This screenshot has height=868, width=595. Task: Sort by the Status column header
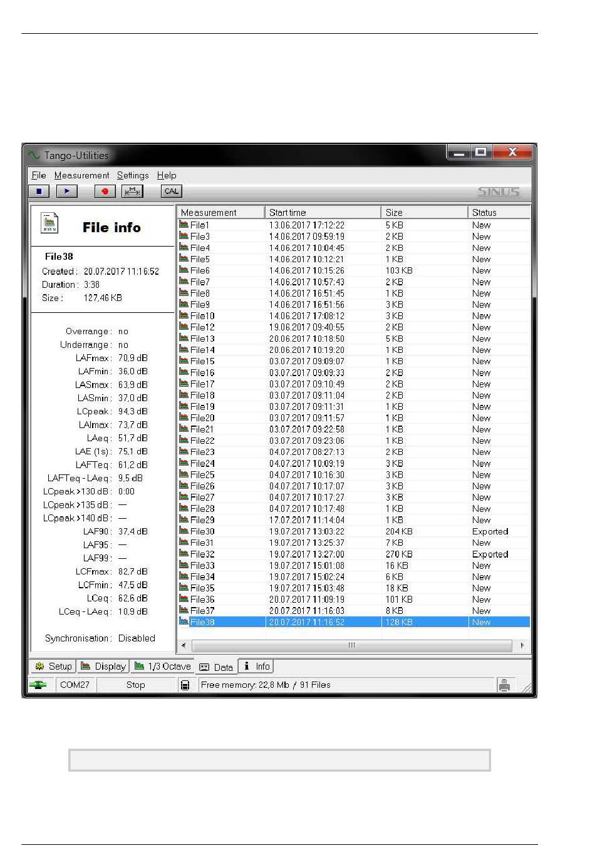pos(499,213)
